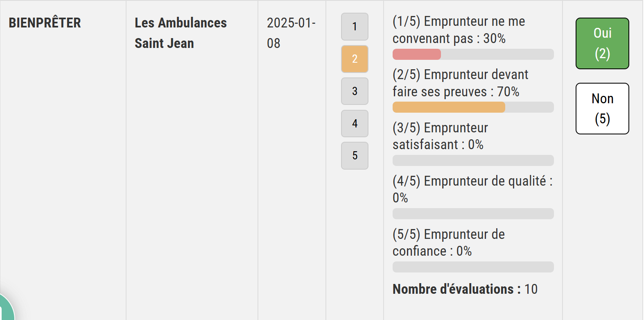Click the Nombre d'évaluations count text
This screenshot has height=320, width=644.
pos(465,289)
